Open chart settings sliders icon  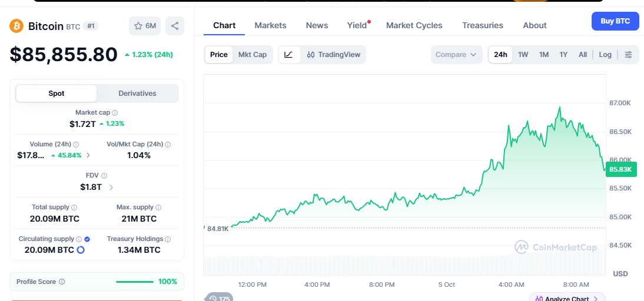628,55
